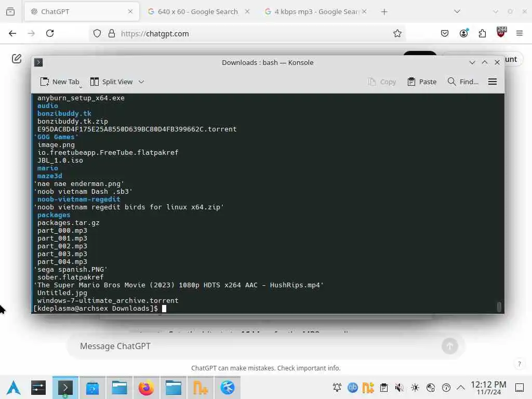Click the chatgpt.com URL address bar
This screenshot has width=532, height=399.
tap(248, 34)
